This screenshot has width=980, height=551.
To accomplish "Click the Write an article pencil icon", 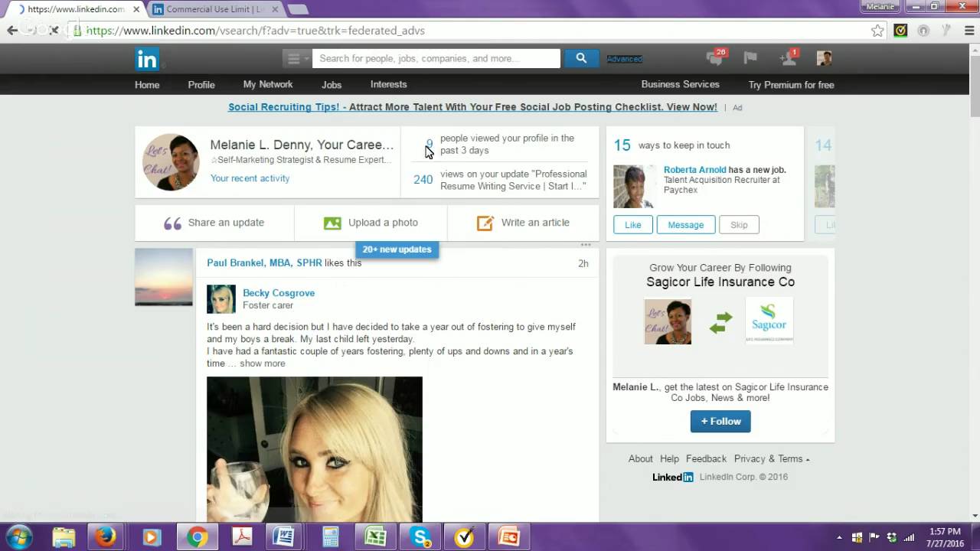I will [x=485, y=223].
